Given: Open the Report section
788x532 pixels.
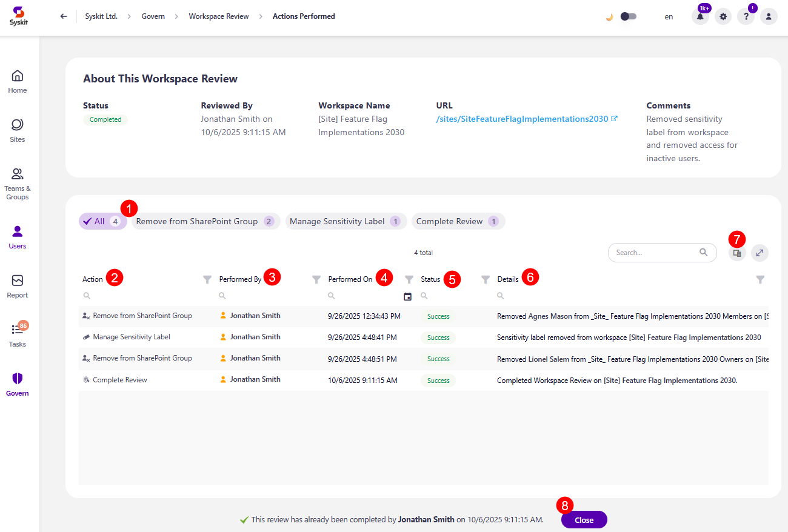Looking at the screenshot, I should point(17,285).
